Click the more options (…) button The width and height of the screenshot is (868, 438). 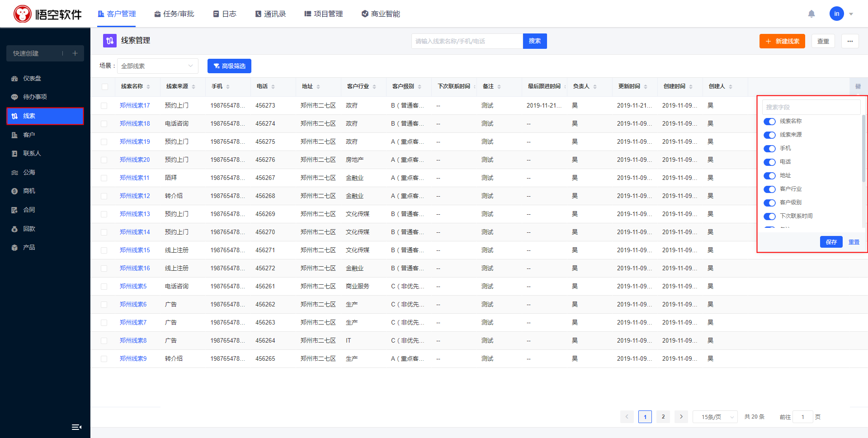coord(850,41)
